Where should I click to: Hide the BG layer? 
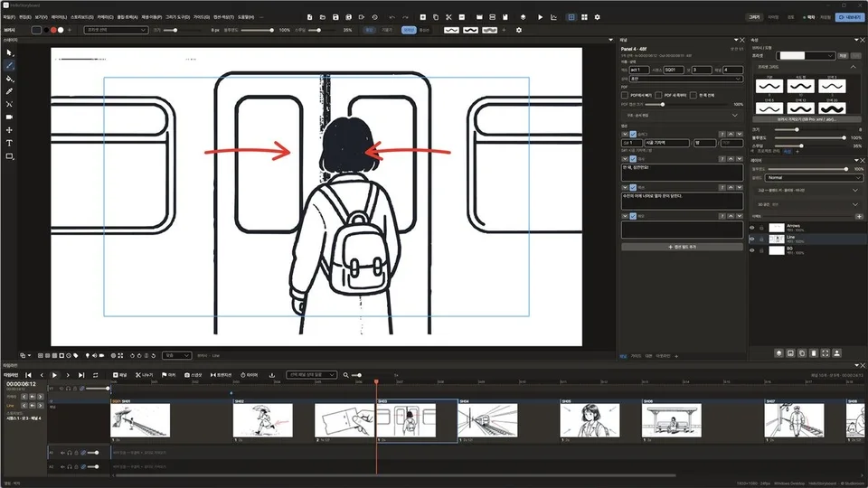coord(751,250)
